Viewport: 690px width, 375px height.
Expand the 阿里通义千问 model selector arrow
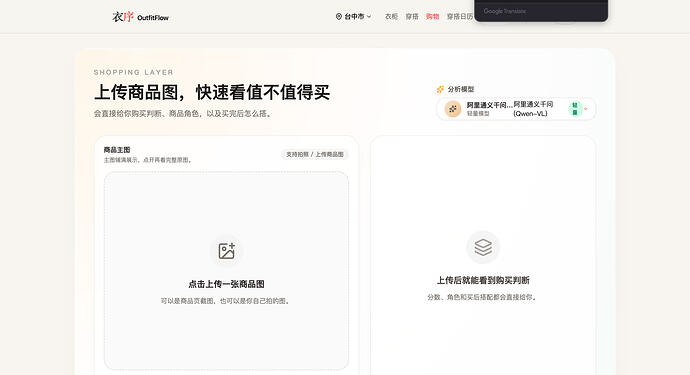(x=586, y=109)
